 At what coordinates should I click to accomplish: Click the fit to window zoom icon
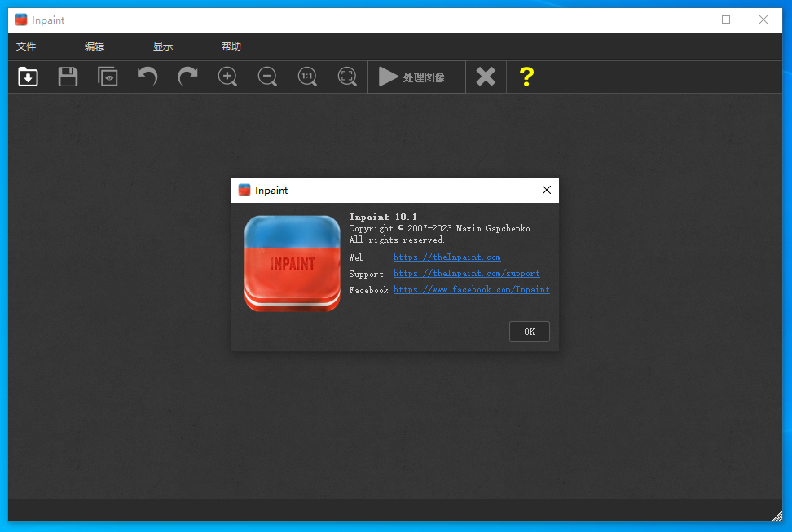[347, 77]
